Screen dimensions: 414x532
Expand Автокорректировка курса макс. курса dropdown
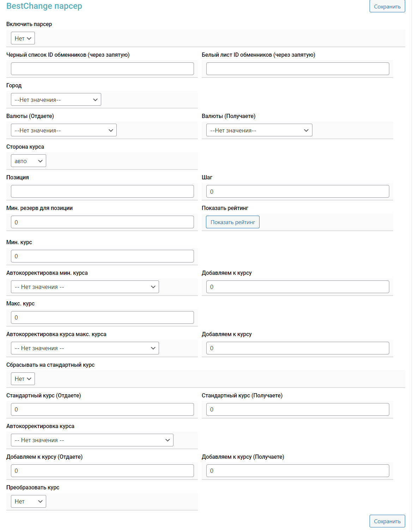coord(85,348)
